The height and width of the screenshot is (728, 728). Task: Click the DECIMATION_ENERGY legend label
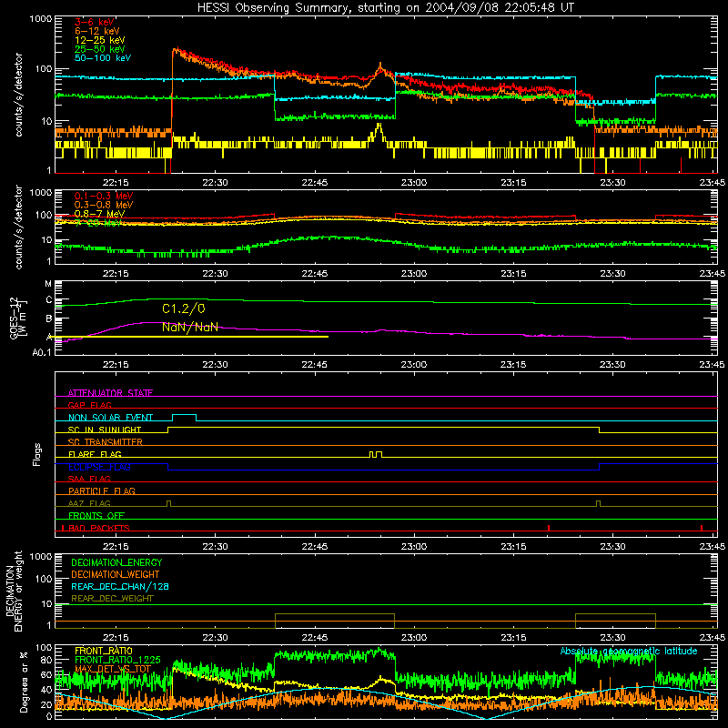click(116, 562)
